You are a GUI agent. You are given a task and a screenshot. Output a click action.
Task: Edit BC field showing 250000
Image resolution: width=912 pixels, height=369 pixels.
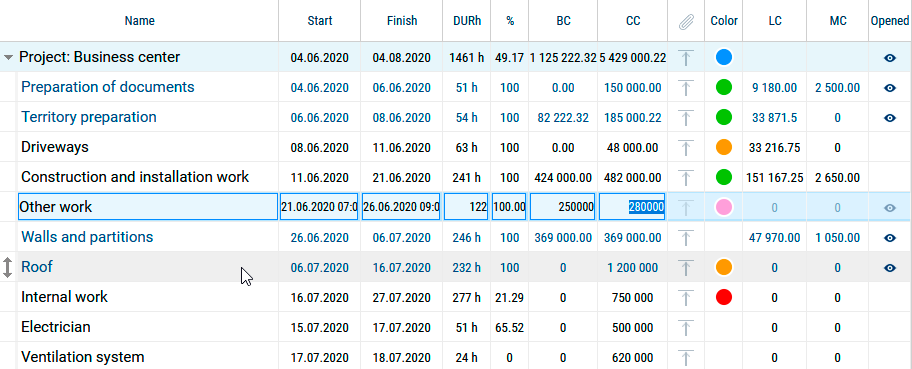[x=562, y=207]
